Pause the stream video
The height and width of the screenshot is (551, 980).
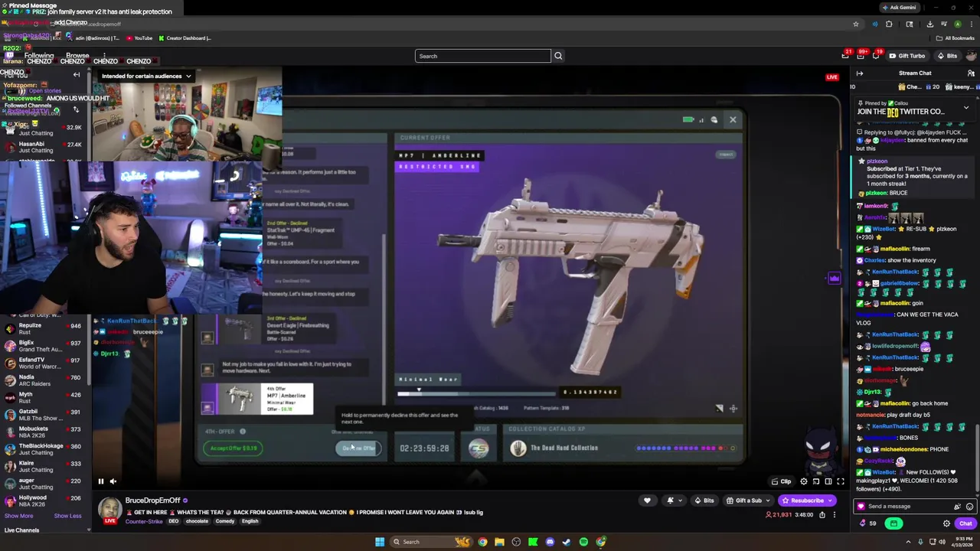tap(100, 481)
